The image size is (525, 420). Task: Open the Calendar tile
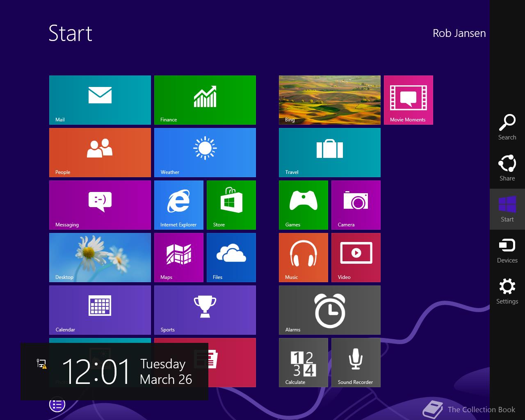point(100,310)
